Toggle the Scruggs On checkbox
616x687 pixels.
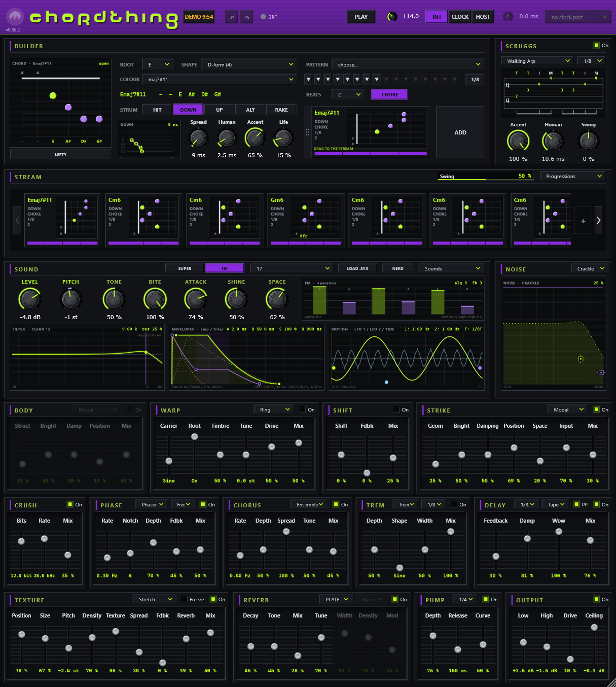tap(596, 45)
